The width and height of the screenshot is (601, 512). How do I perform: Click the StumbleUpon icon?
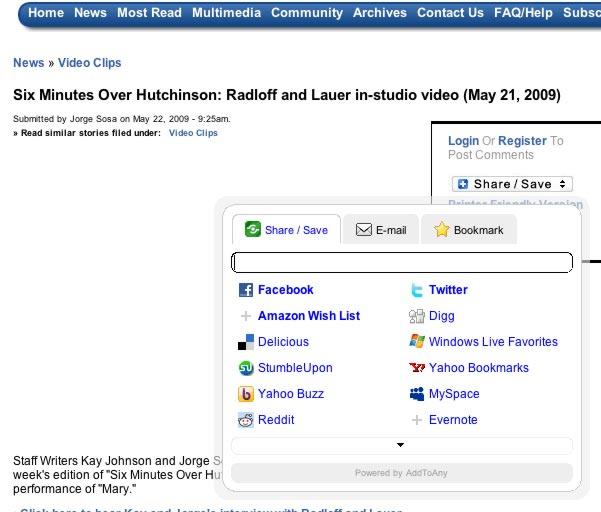pos(246,368)
